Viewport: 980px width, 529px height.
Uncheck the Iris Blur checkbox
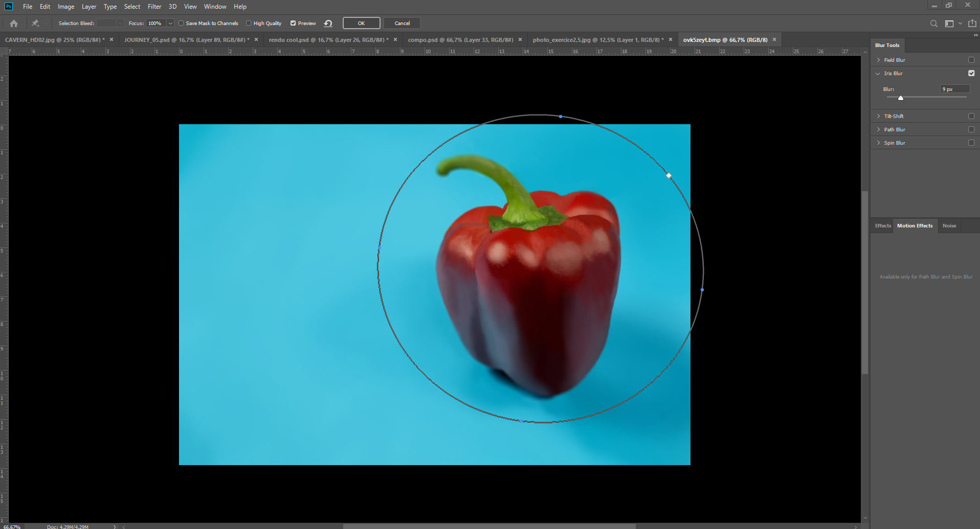[x=971, y=74]
